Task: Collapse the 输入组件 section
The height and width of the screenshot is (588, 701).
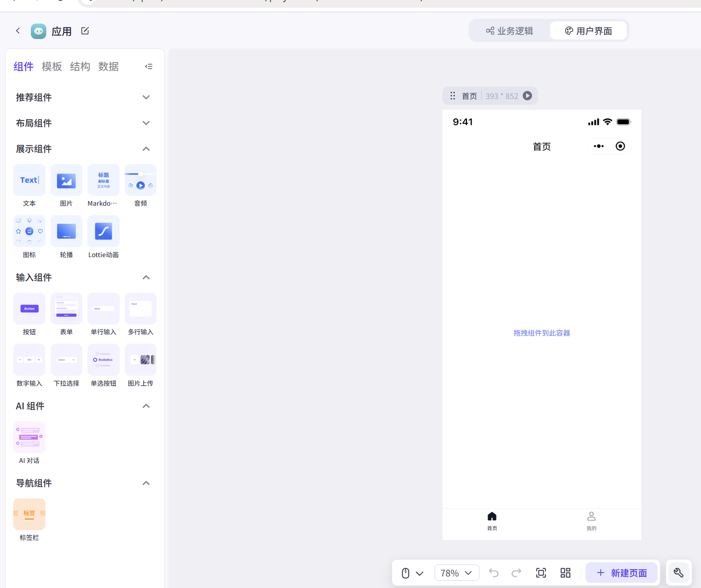Action: point(146,277)
